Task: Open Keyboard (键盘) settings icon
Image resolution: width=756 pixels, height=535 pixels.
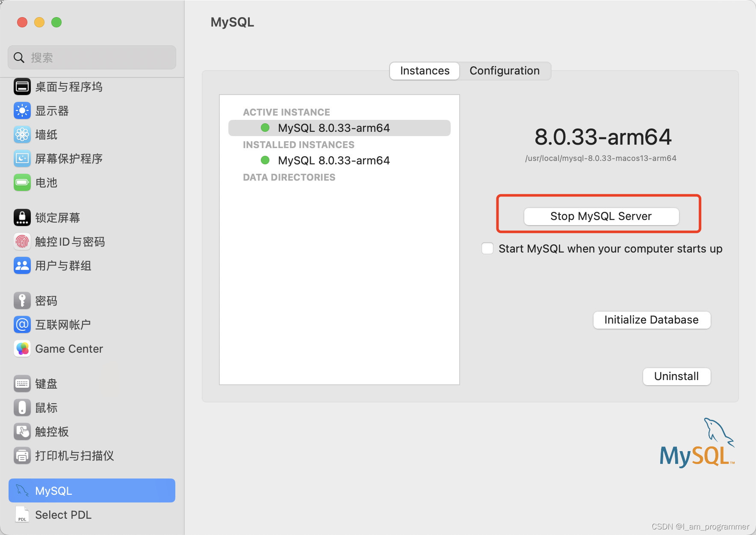Action: [x=22, y=384]
